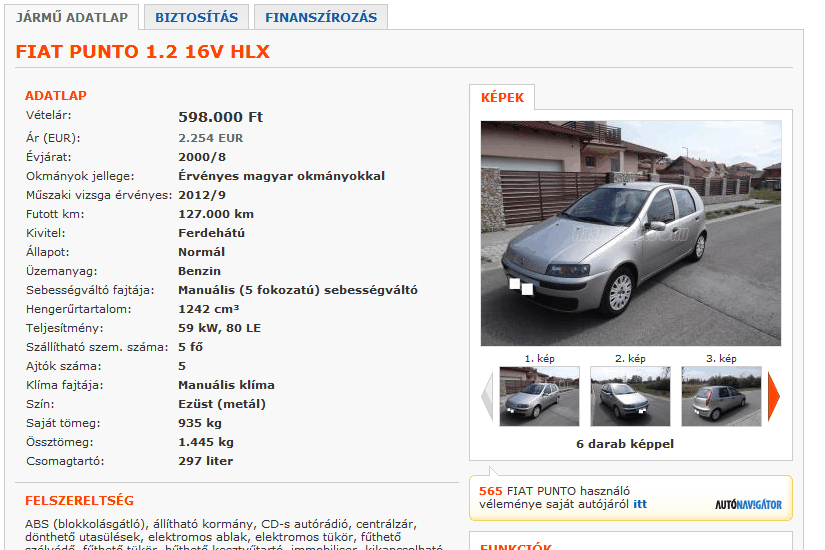825x550 pixels.
Task: Click the 2.254 EUR price value
Action: click(x=210, y=138)
